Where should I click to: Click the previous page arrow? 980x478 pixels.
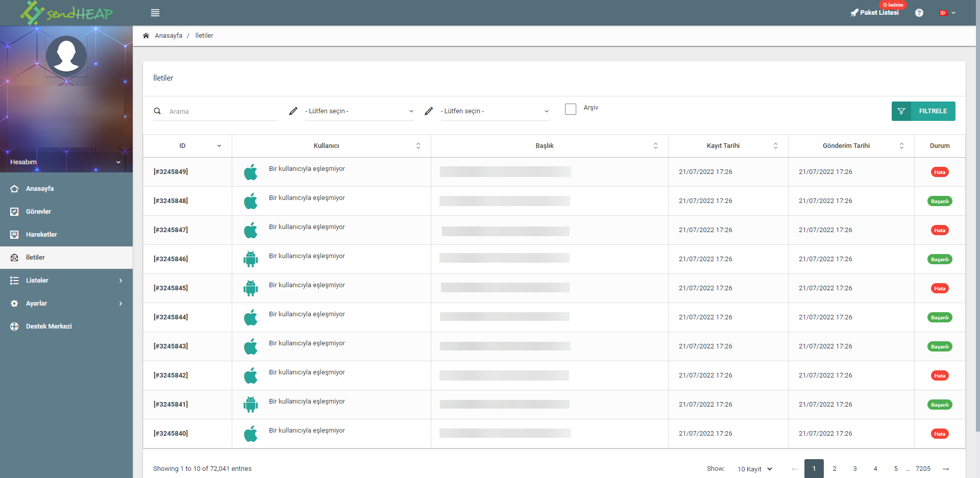[795, 469]
